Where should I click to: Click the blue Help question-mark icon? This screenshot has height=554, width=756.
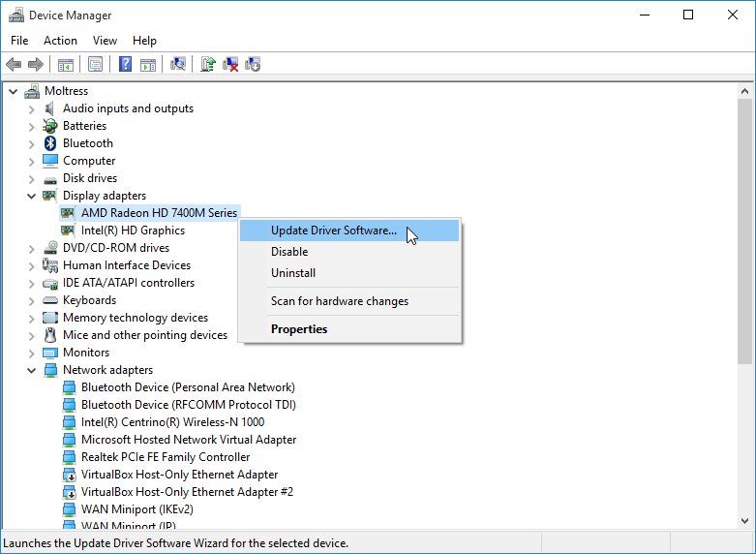coord(126,64)
